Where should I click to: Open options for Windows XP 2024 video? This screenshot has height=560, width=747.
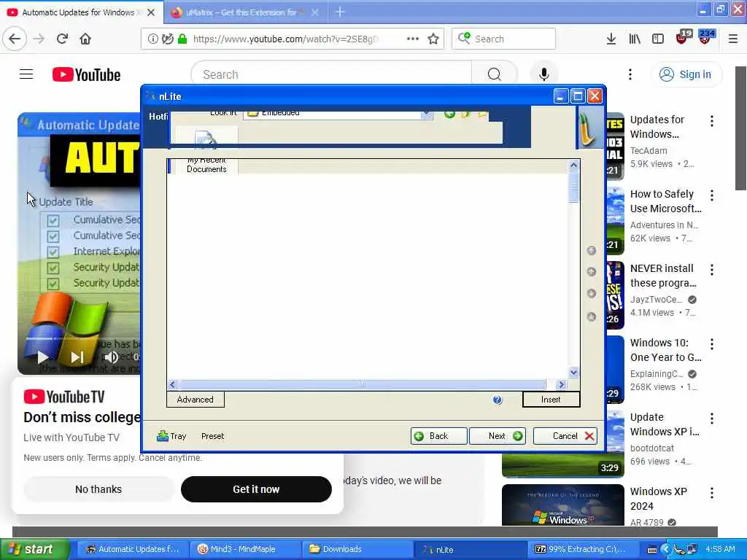coord(712,492)
